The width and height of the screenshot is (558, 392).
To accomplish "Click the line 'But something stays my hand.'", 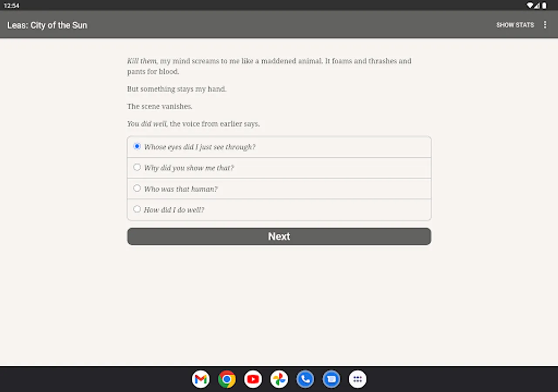I will click(177, 89).
